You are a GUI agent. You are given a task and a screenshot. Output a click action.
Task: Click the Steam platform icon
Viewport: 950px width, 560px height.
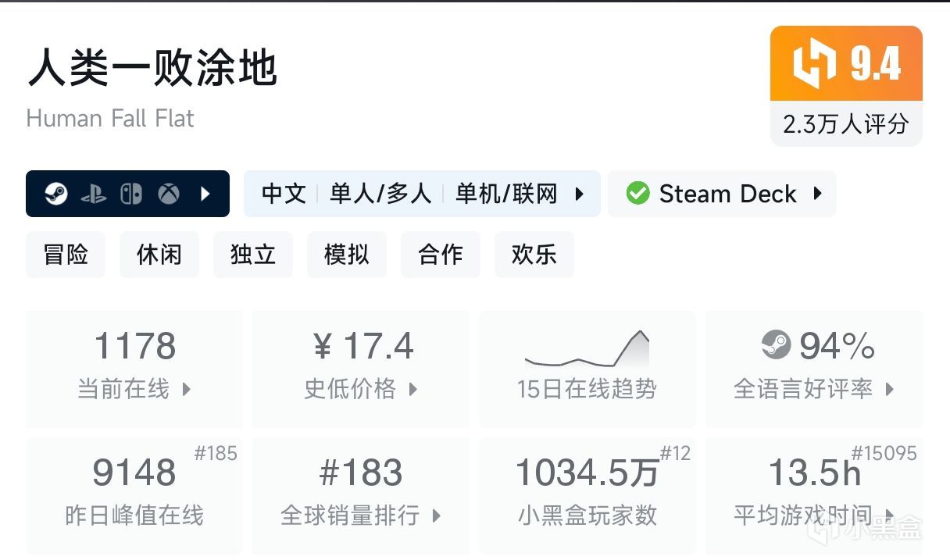55,194
